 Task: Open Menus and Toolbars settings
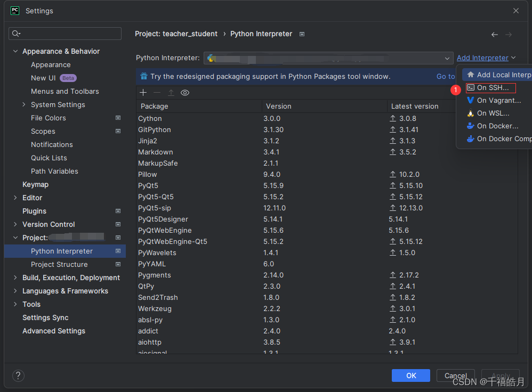click(65, 91)
